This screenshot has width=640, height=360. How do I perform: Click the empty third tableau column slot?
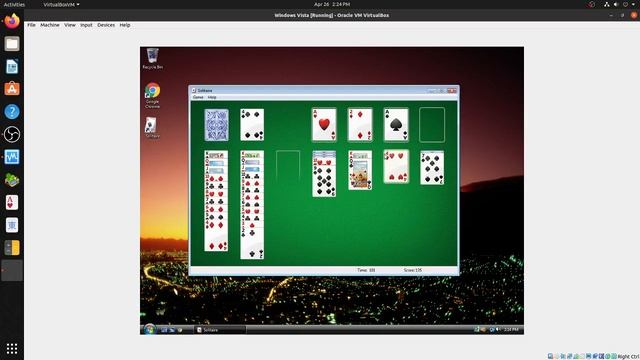pos(288,167)
